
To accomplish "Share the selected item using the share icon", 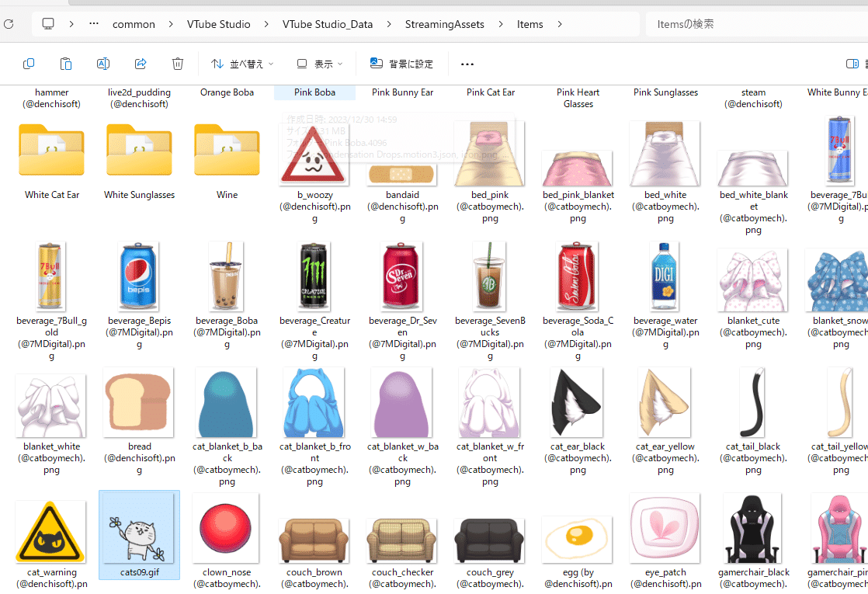I will 140,64.
